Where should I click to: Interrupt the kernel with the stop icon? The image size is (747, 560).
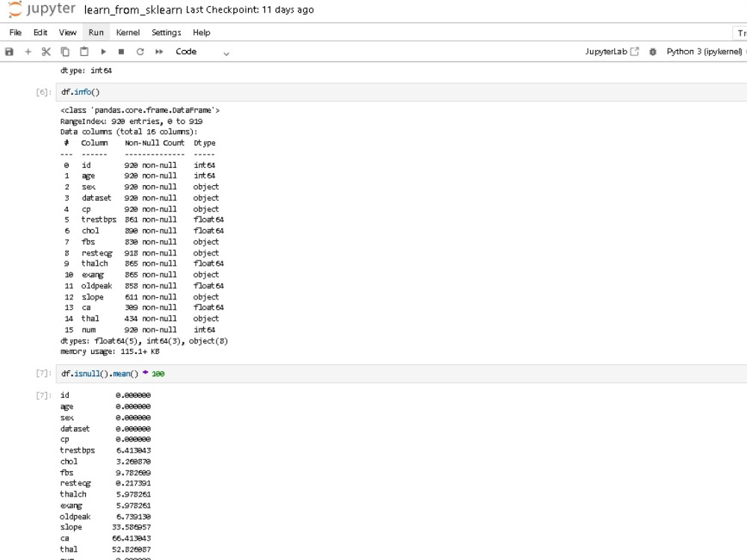tap(122, 52)
